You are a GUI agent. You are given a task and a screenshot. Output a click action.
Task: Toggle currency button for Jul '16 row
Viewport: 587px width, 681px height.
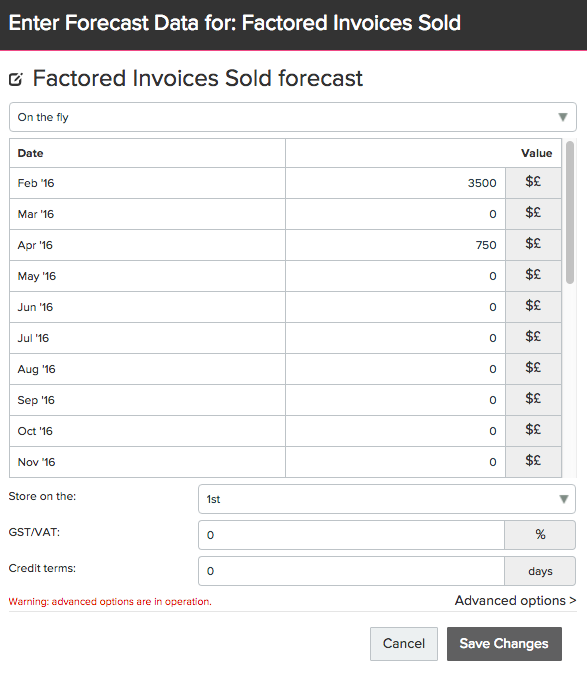533,338
